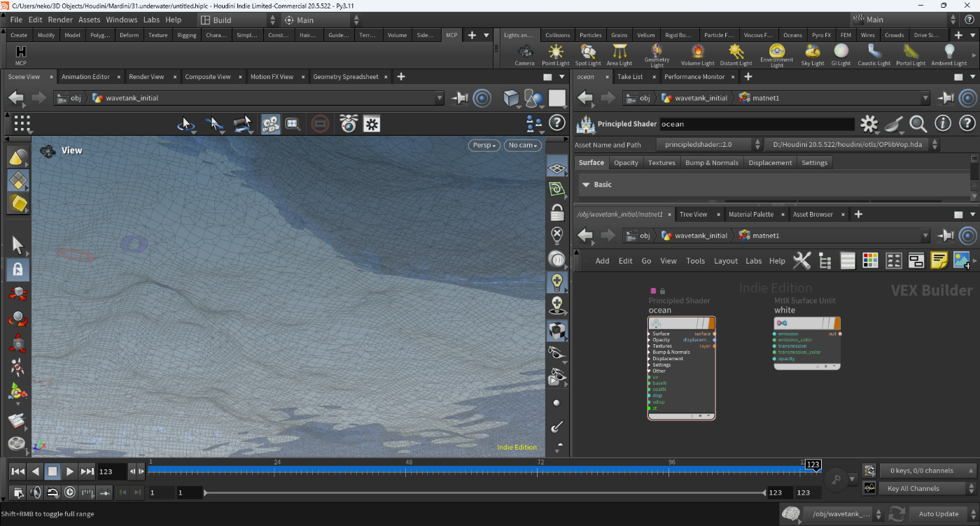Add a Sky Light from shelf

pyautogui.click(x=813, y=55)
